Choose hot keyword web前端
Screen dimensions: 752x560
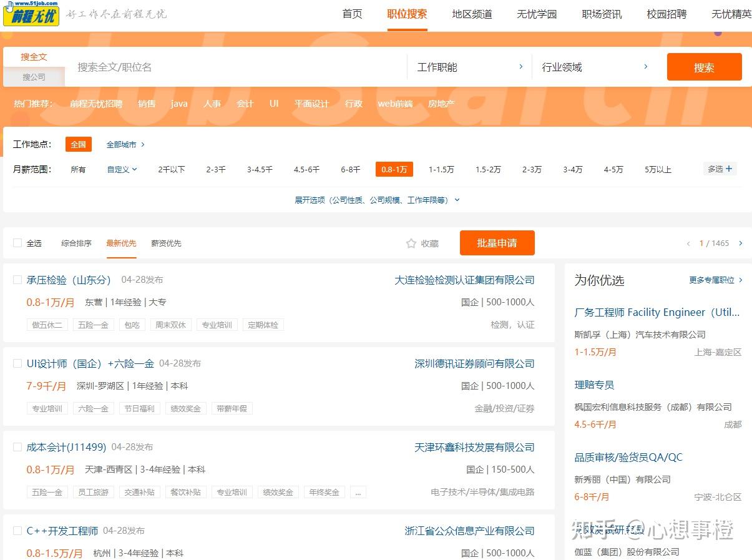click(x=395, y=104)
